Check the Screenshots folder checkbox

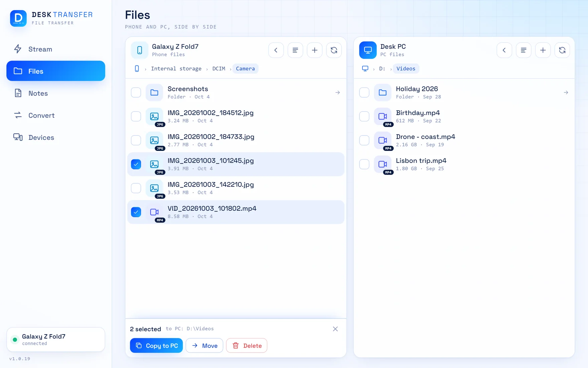(x=136, y=92)
